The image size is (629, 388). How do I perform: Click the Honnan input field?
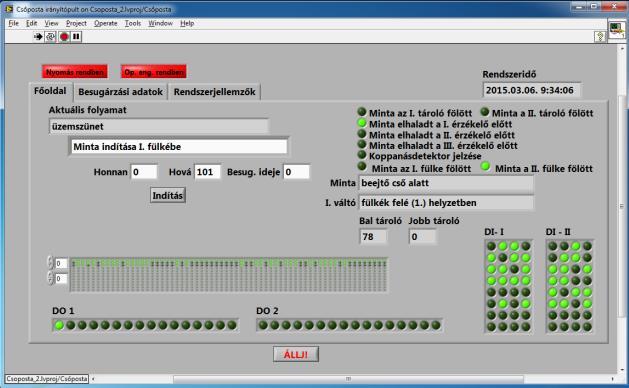[144, 172]
